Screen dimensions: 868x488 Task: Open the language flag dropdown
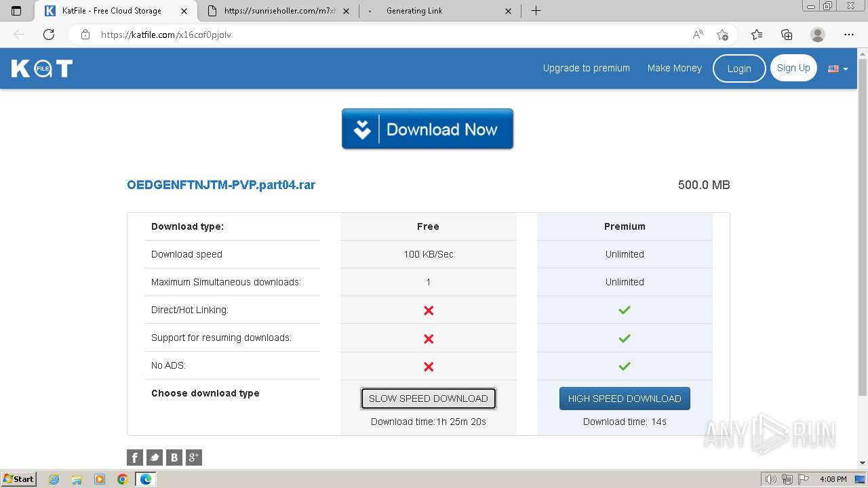coord(838,68)
